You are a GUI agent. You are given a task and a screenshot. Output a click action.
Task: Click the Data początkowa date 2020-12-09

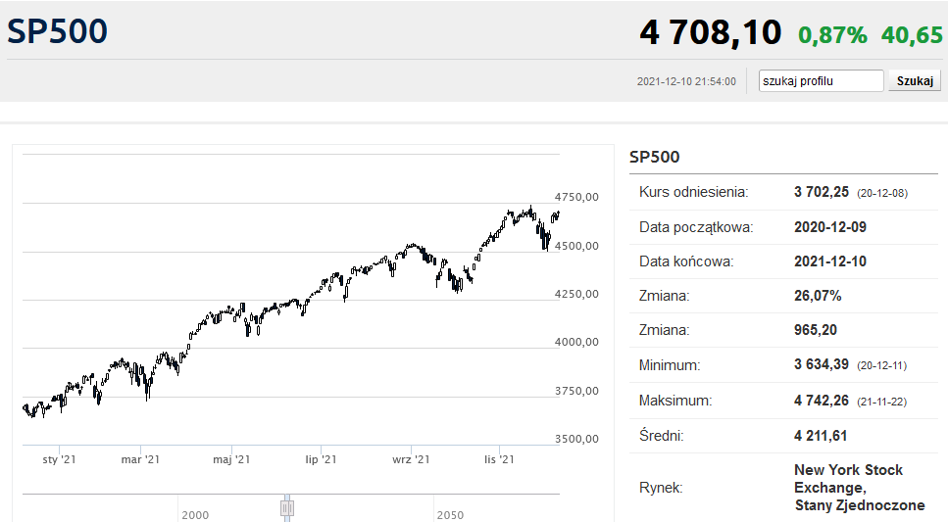pyautogui.click(x=830, y=227)
